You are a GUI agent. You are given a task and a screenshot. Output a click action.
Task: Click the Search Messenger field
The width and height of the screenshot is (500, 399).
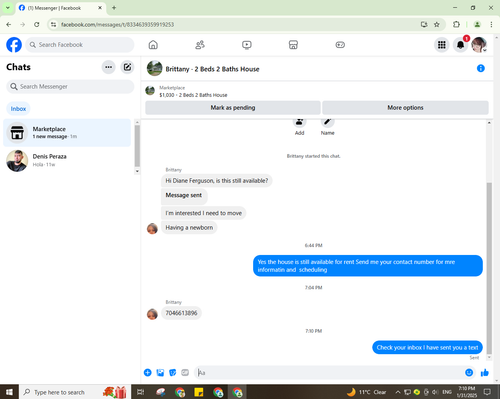coord(70,87)
